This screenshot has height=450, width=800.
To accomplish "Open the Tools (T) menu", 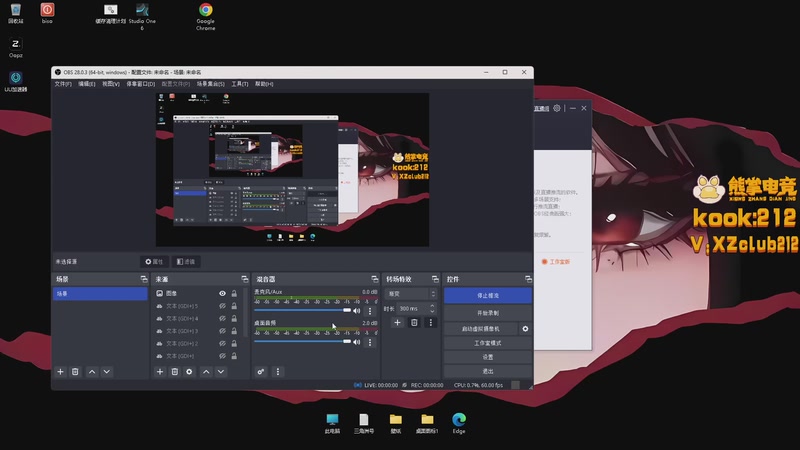I will (240, 84).
